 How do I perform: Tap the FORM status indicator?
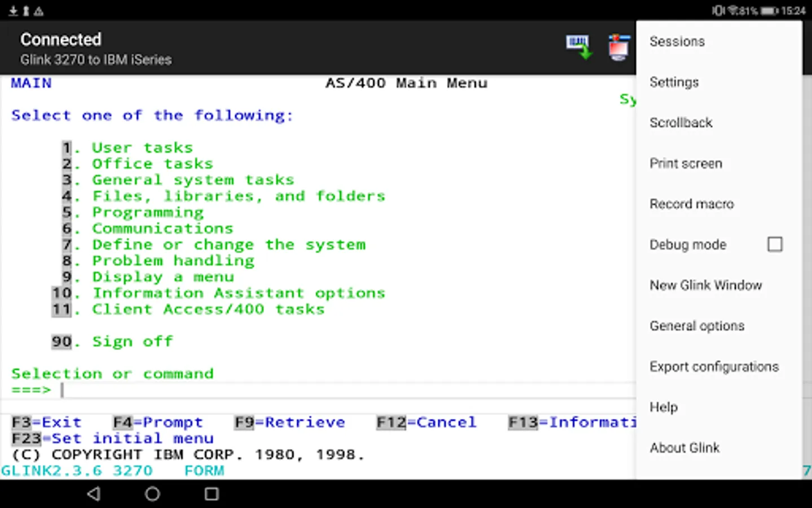(204, 471)
